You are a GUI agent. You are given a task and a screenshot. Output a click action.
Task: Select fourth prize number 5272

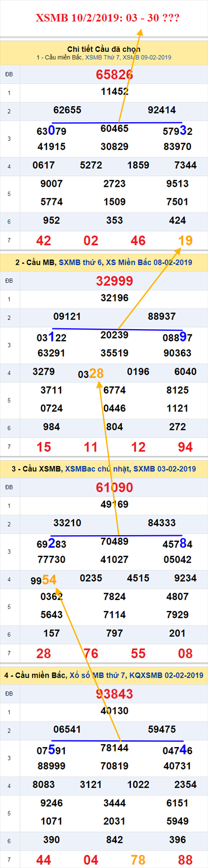click(91, 165)
